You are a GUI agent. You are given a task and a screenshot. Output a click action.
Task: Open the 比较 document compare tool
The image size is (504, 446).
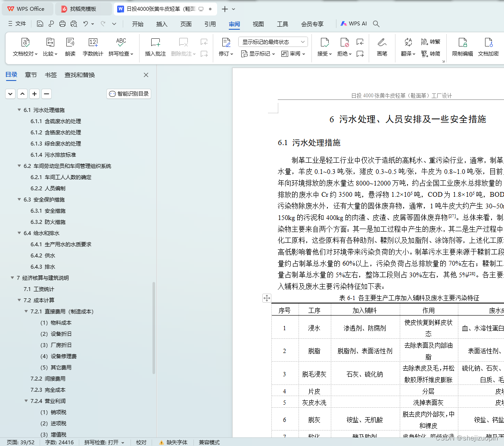[x=50, y=47]
